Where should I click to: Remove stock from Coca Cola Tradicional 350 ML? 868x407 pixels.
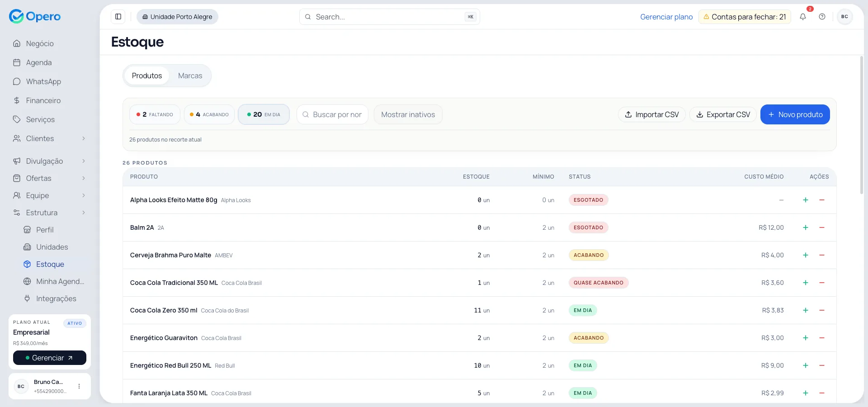coord(822,283)
